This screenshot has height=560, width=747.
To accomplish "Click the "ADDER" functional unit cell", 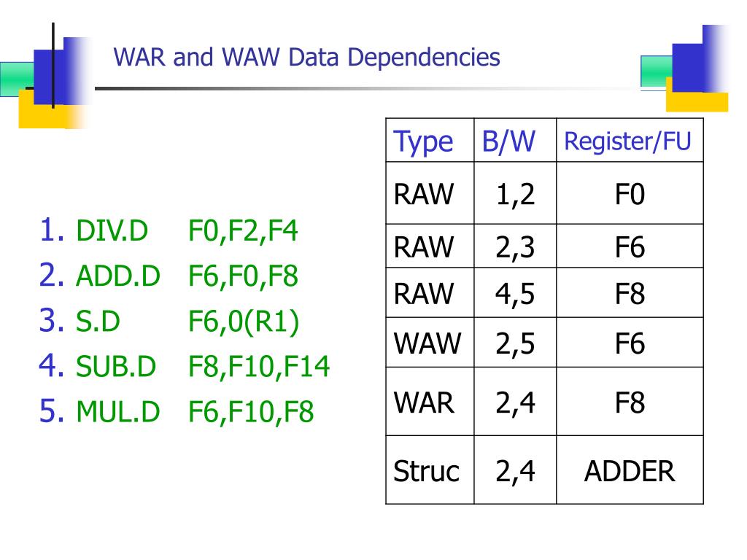I will tap(630, 471).
